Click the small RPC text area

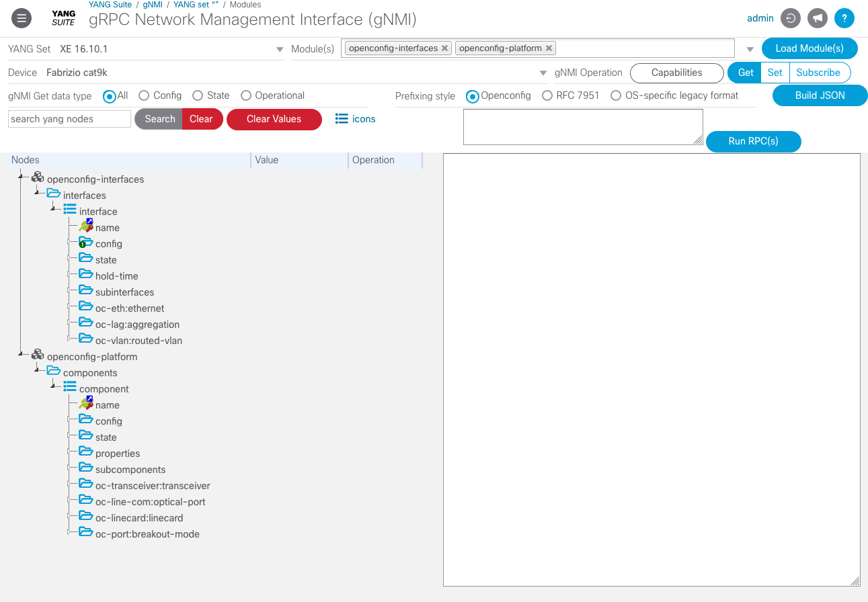tap(583, 127)
